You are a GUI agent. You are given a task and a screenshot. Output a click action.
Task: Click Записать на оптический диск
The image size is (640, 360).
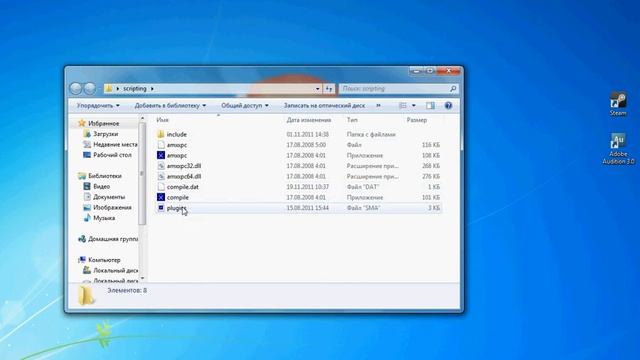[324, 106]
